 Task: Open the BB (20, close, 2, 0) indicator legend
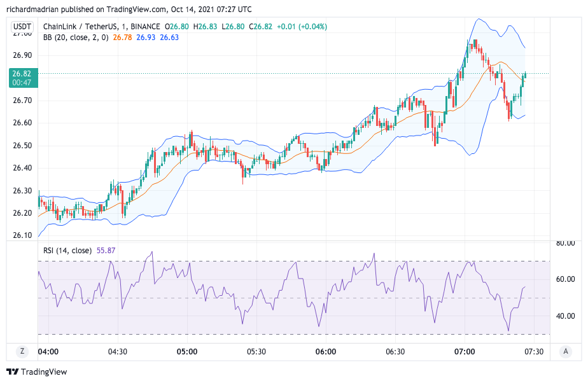tap(75, 38)
